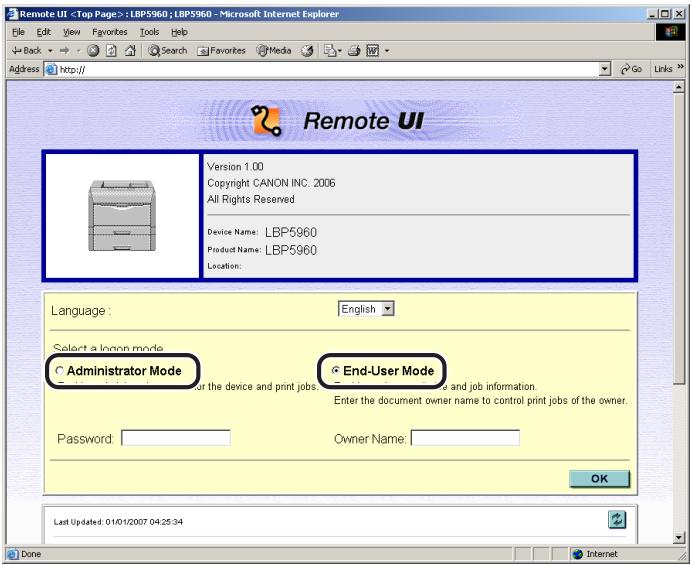The image size is (693, 565).
Task: Click the Copyright CANON INC. 2006 text
Action: point(271,183)
